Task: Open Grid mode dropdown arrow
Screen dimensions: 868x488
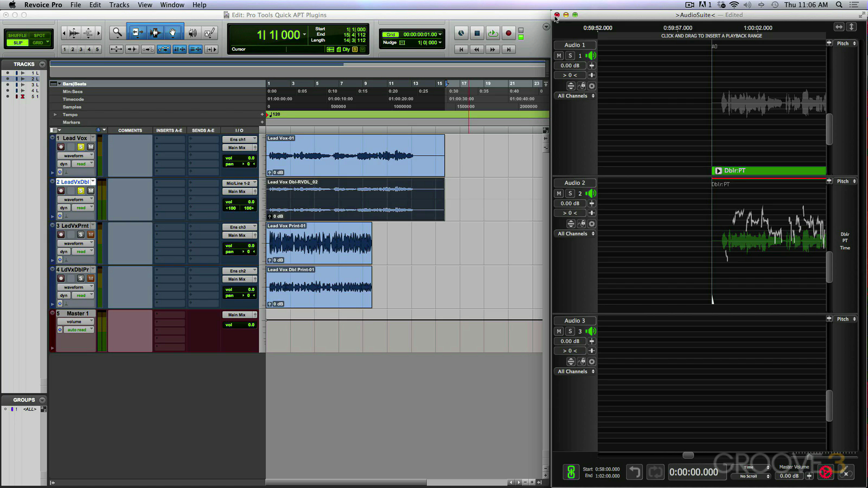Action: point(48,42)
